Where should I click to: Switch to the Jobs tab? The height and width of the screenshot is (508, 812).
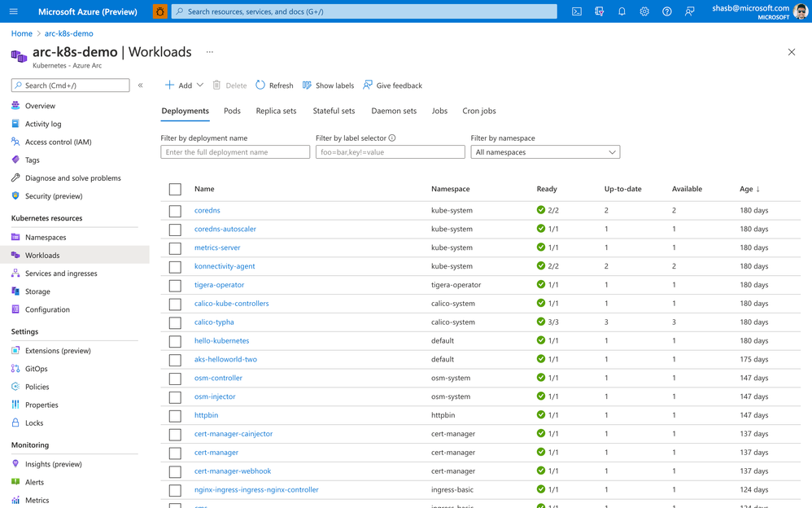(x=439, y=111)
